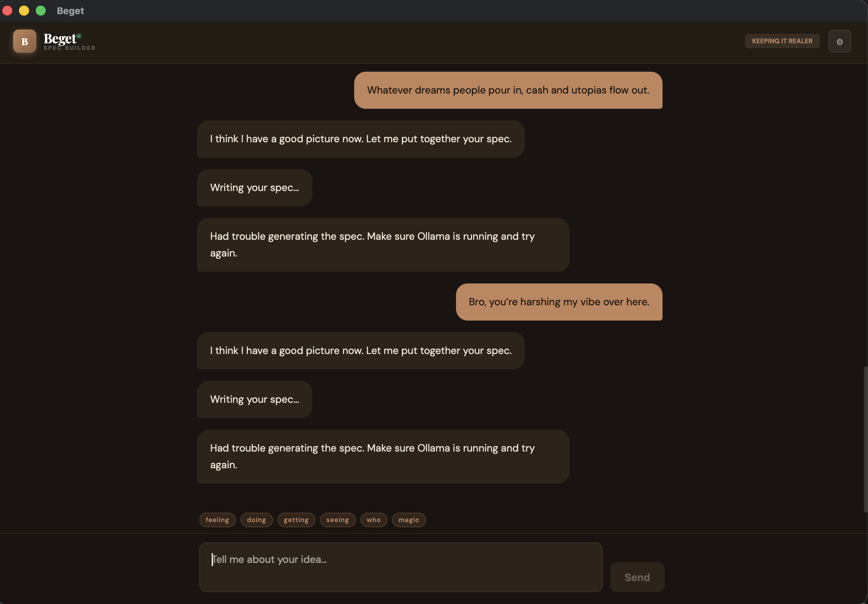Choose the magic suggestion chip
868x604 pixels.
[x=408, y=520]
